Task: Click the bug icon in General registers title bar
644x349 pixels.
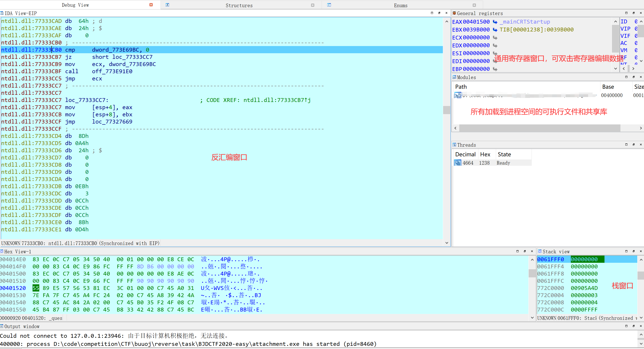Action: pyautogui.click(x=455, y=13)
